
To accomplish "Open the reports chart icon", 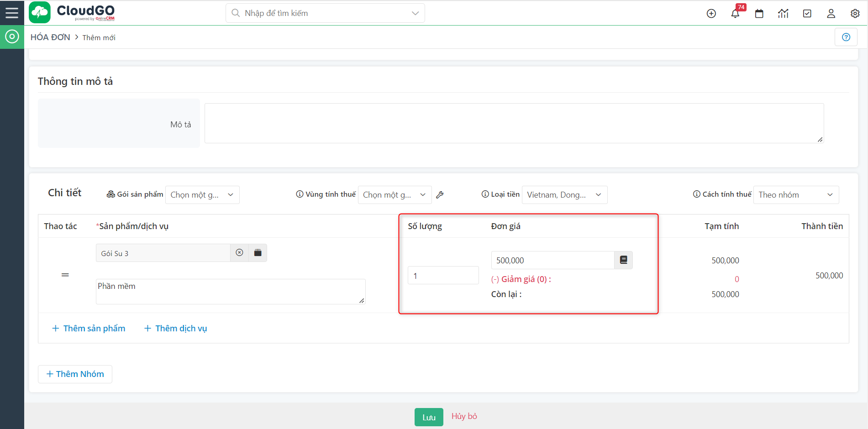I will pyautogui.click(x=783, y=14).
